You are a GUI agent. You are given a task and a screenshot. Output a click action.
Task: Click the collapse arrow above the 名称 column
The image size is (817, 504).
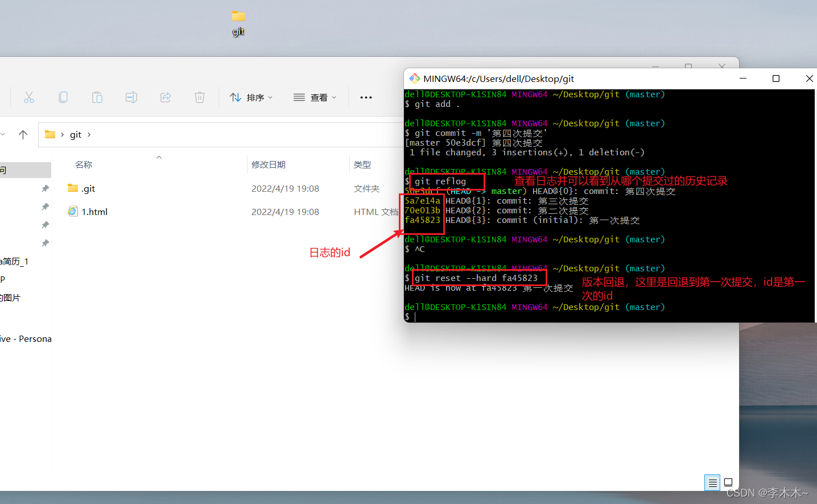(x=159, y=157)
